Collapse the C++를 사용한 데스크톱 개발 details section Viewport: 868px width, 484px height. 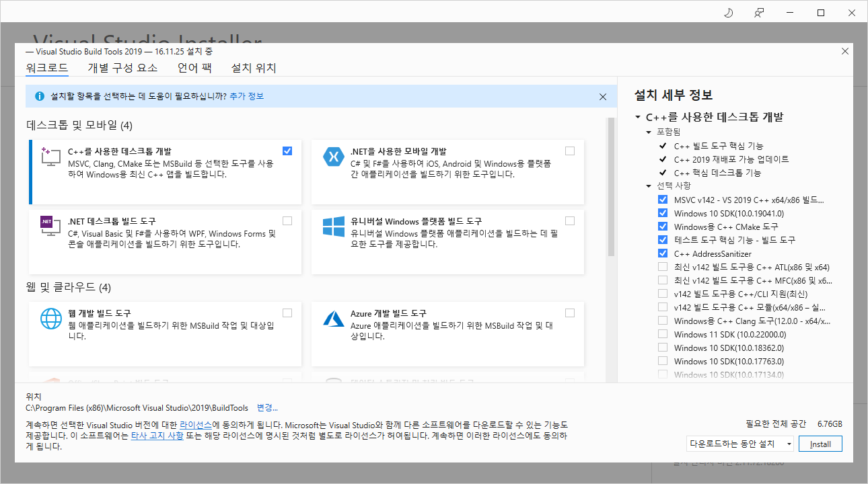point(637,117)
